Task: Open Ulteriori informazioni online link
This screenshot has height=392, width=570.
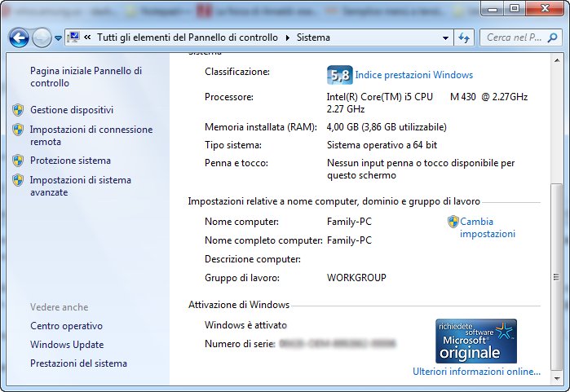Action: tap(476, 372)
